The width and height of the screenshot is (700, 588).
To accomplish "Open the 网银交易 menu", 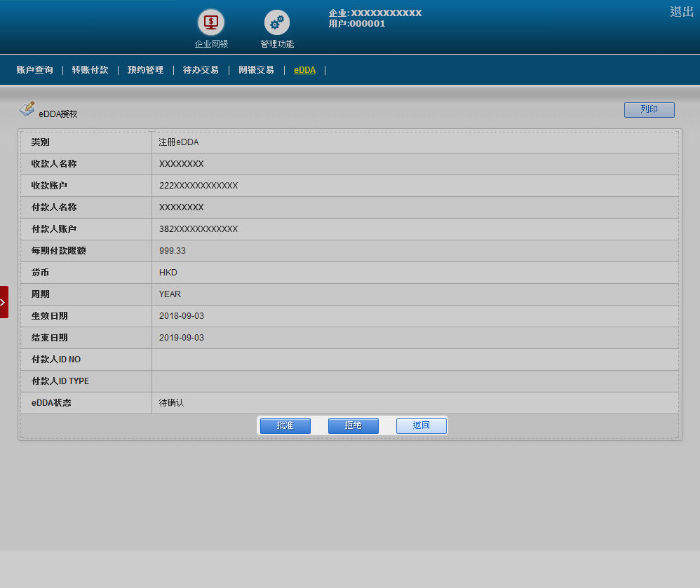I will [x=256, y=70].
